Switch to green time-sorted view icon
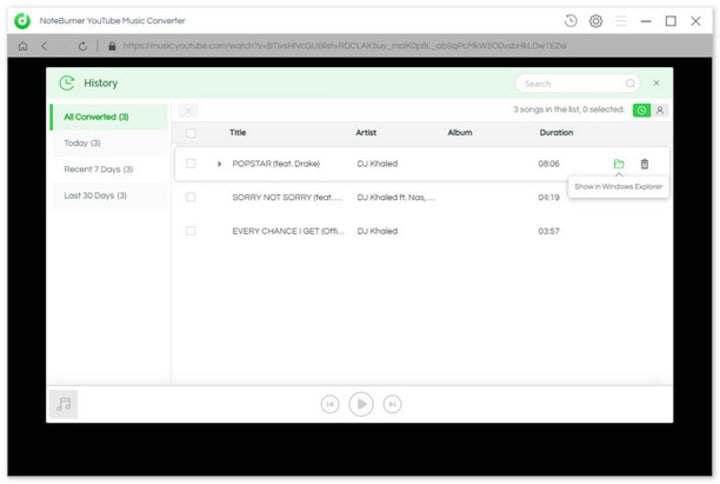This screenshot has width=720, height=484. click(x=641, y=110)
